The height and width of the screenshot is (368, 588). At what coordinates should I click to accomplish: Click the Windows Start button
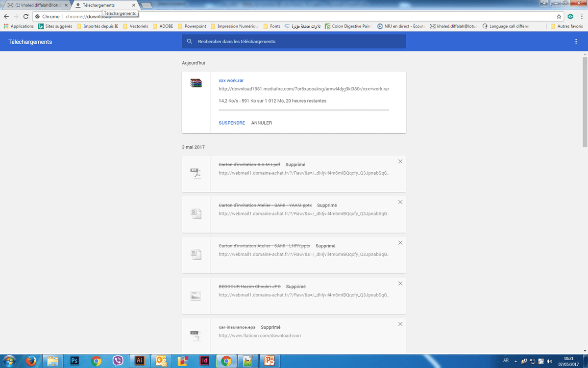(x=10, y=361)
